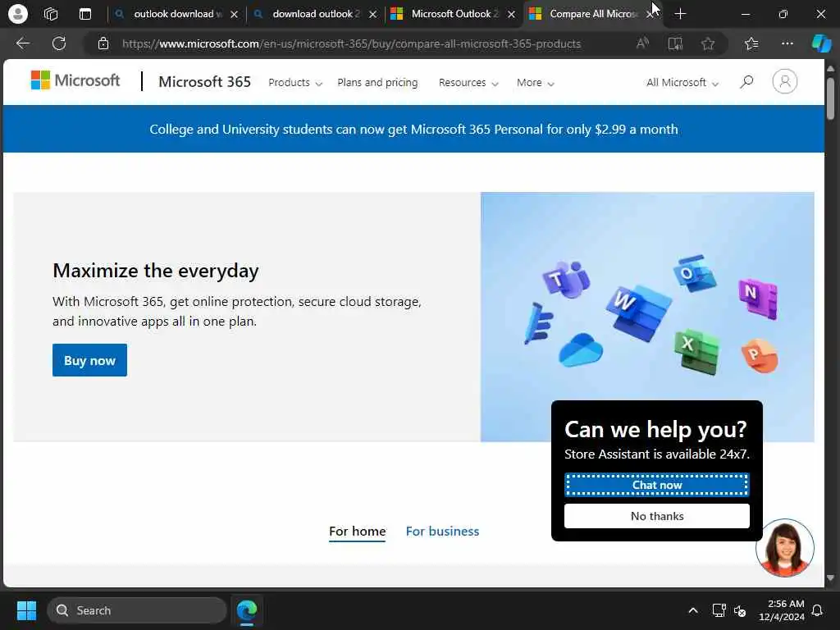840x630 pixels.
Task: View site information lock icon
Action: tap(103, 43)
